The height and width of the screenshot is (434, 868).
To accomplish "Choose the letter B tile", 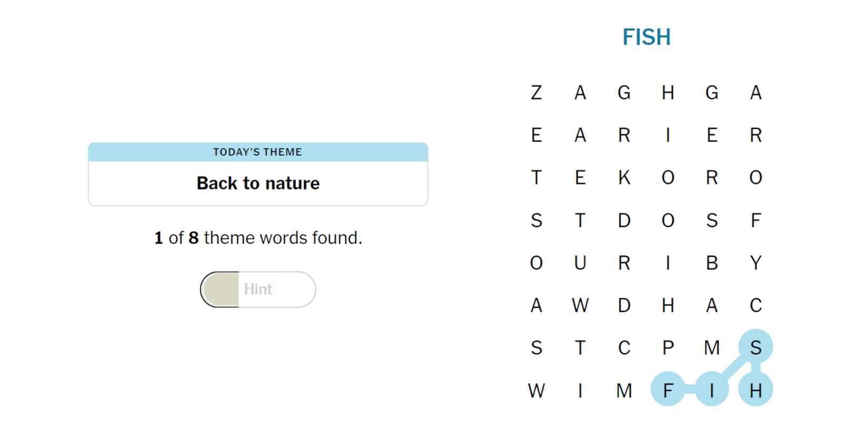I will 712,263.
